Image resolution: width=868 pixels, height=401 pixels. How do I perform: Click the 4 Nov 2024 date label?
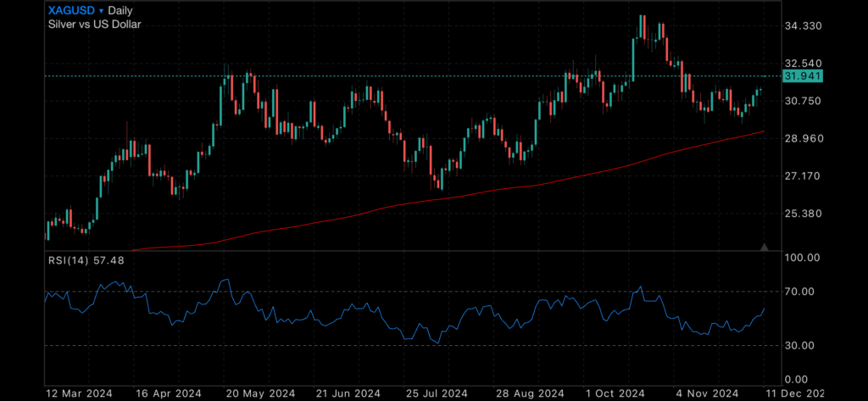pyautogui.click(x=706, y=393)
